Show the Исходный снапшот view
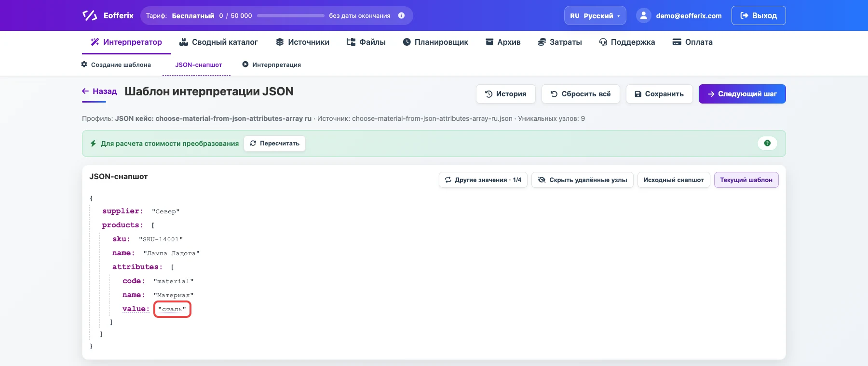The image size is (868, 366). pos(674,180)
